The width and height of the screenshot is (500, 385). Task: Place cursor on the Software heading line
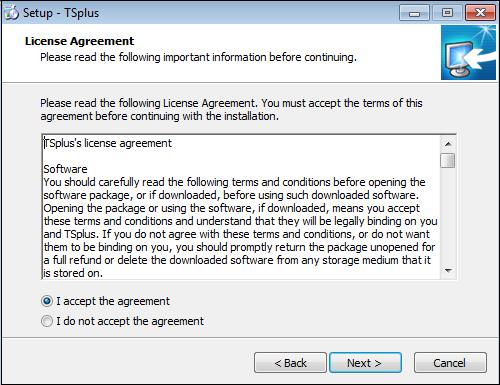(65, 169)
